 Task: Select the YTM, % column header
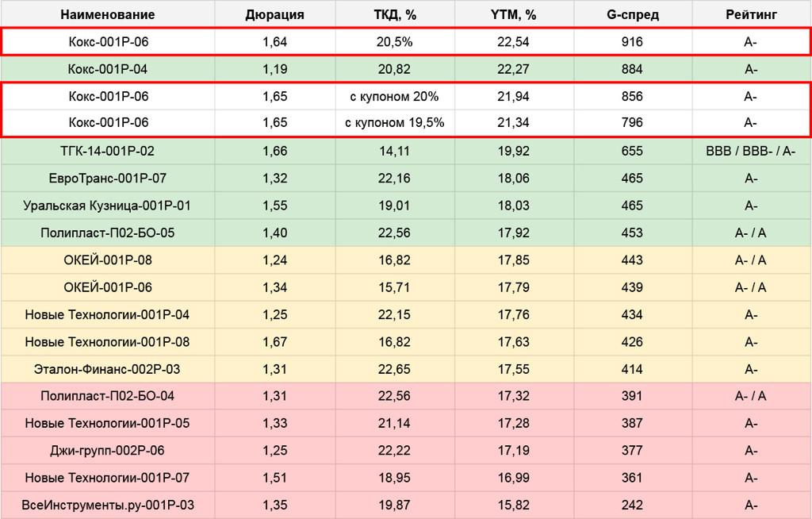pyautogui.click(x=514, y=14)
